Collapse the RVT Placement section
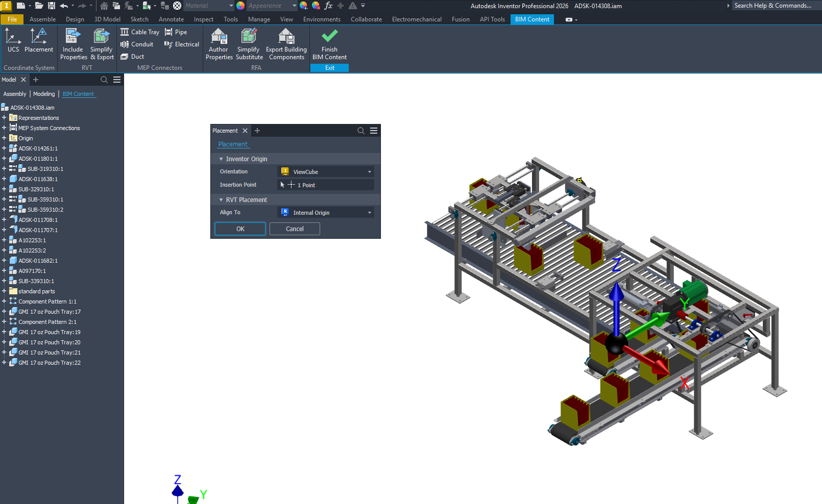822x504 pixels. 221,200
